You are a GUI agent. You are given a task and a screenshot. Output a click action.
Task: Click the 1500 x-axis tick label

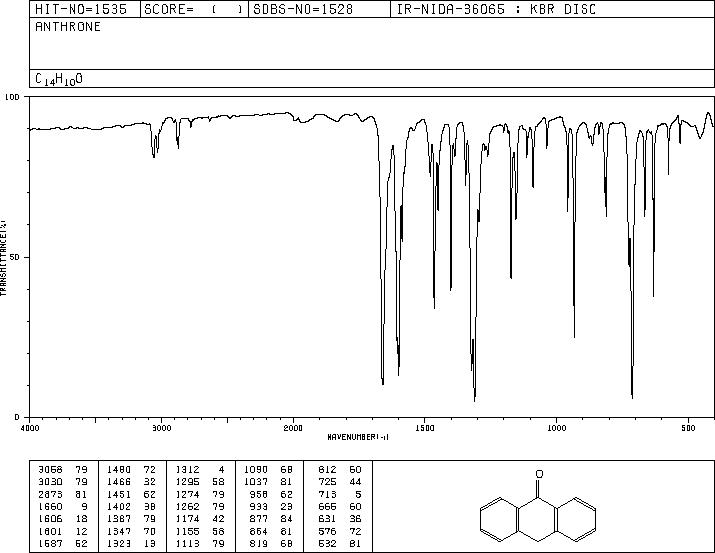pyautogui.click(x=425, y=428)
